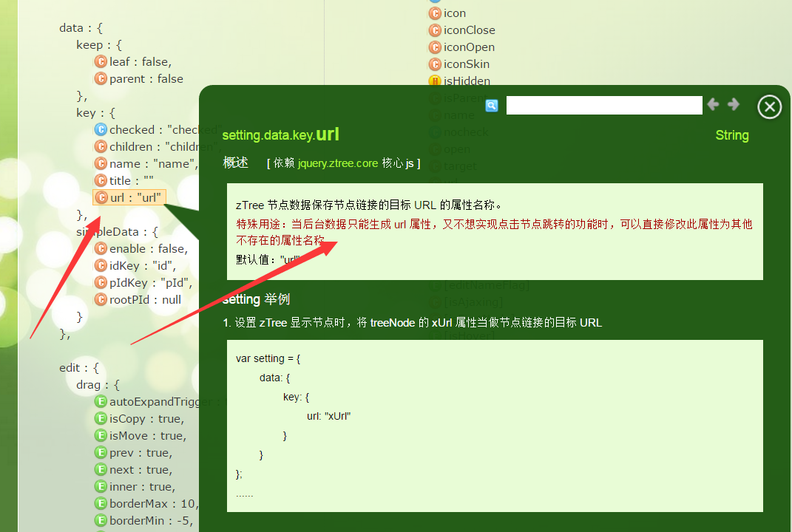This screenshot has height=532, width=792.
Task: Open the checked : "checked" key entry
Action: 158,130
